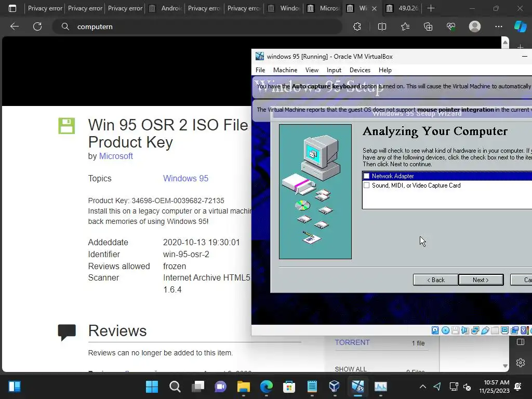Open Edge settings and more ellipsis menu

(x=498, y=26)
